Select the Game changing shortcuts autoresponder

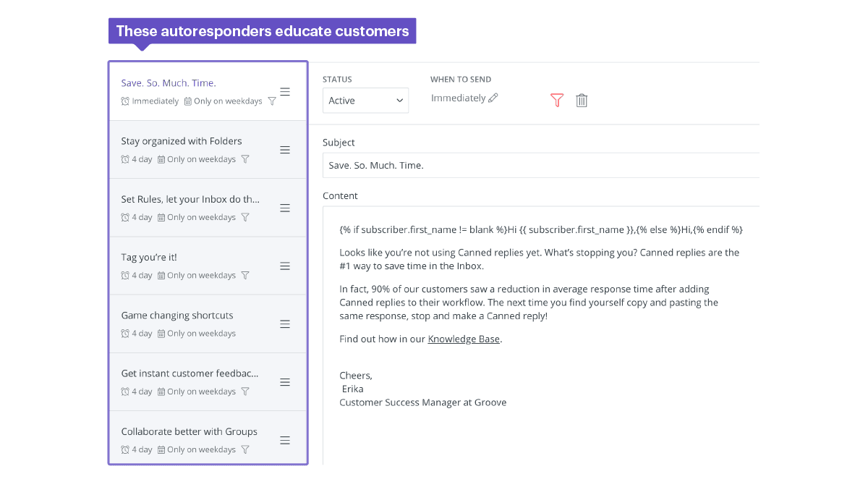click(x=176, y=315)
